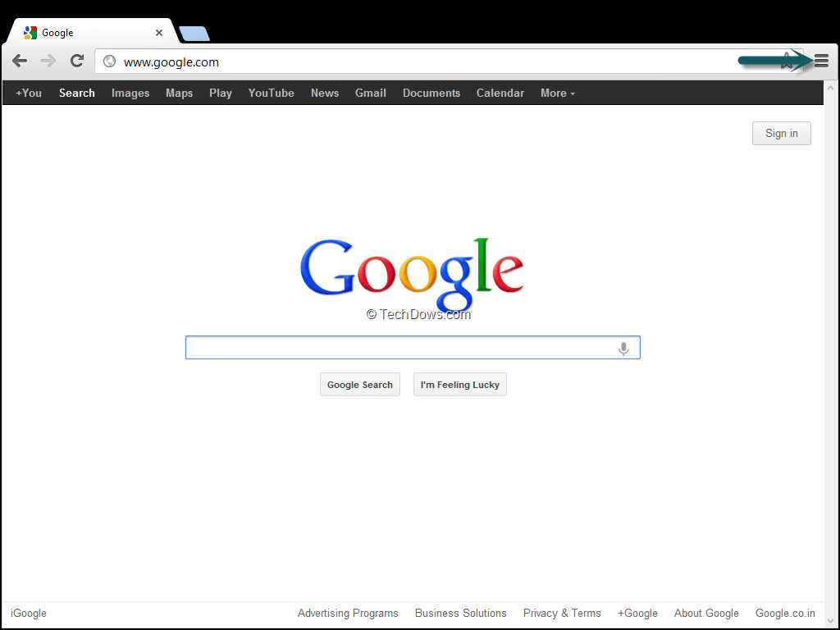The height and width of the screenshot is (630, 840).
Task: Click the Google Search button
Action: (x=359, y=385)
